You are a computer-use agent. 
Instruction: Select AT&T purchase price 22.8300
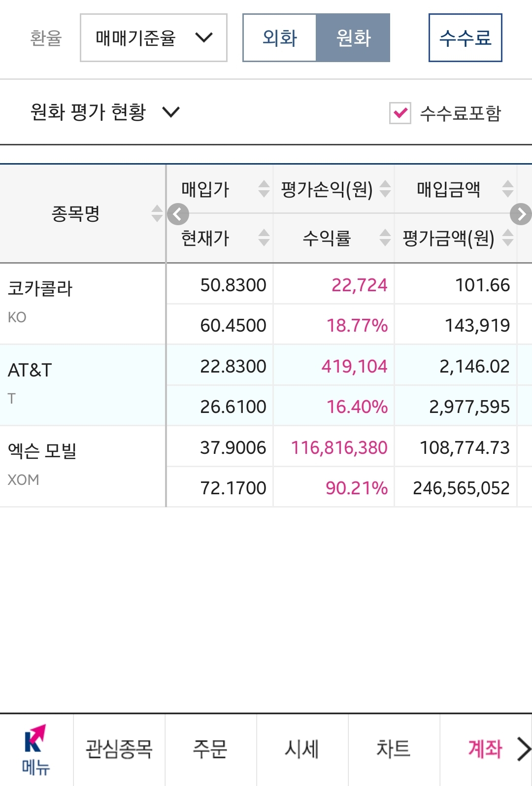click(x=233, y=366)
